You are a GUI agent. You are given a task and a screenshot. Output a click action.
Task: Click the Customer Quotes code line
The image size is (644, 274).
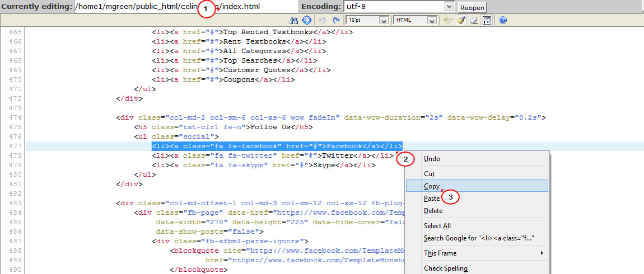pyautogui.click(x=241, y=70)
